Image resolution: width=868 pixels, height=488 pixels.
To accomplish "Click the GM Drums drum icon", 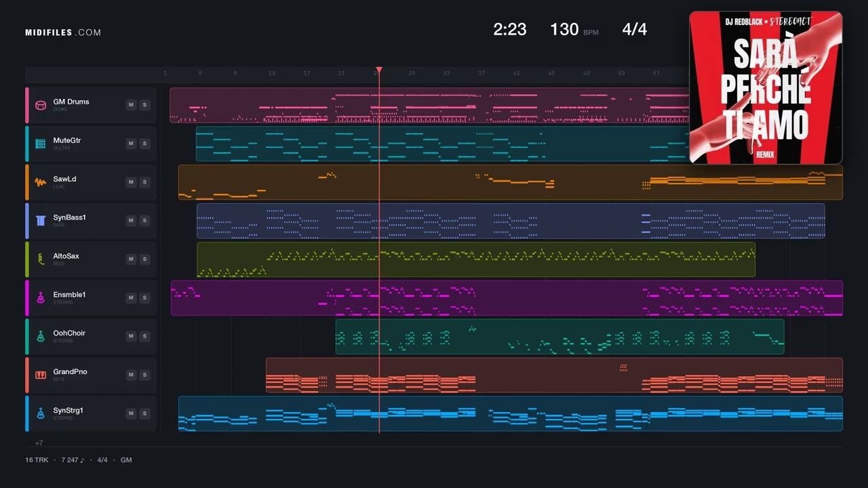I will coord(41,105).
